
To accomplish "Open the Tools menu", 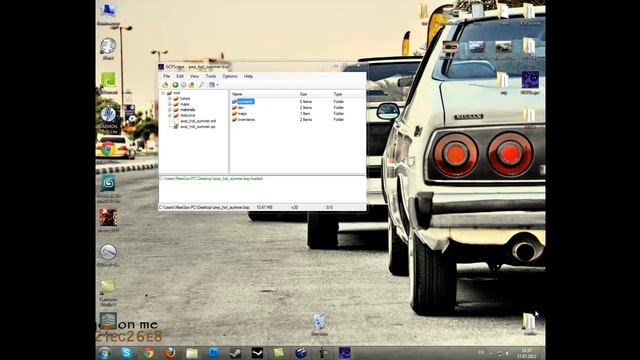I will tap(211, 76).
